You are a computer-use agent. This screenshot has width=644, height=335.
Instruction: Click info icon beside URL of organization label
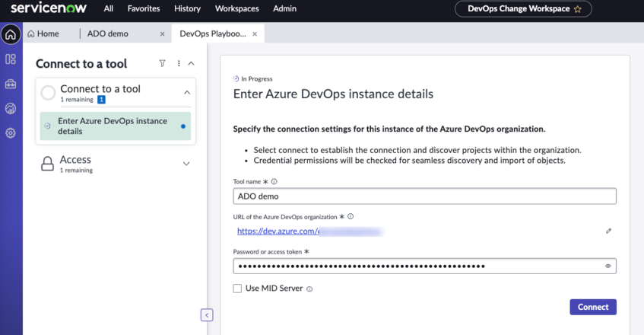click(x=351, y=217)
